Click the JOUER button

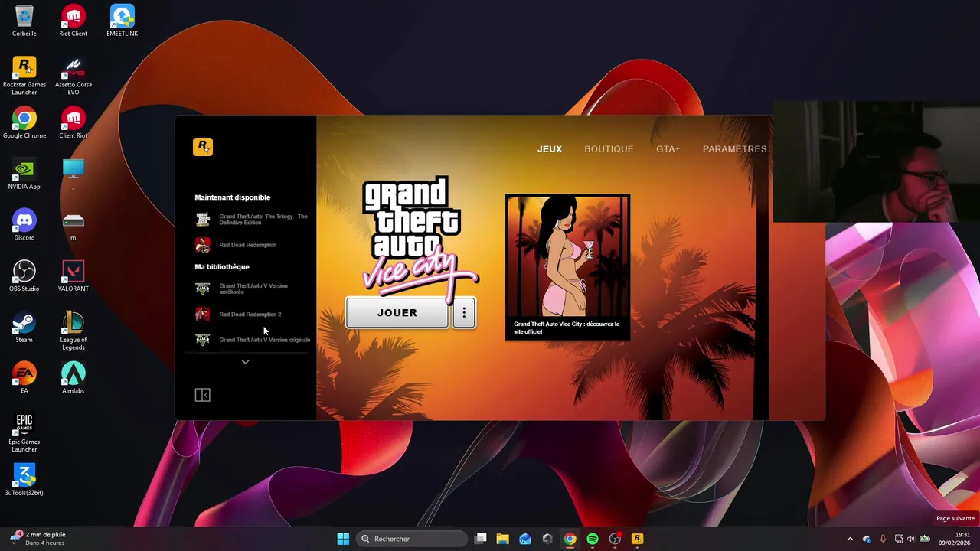pyautogui.click(x=397, y=313)
